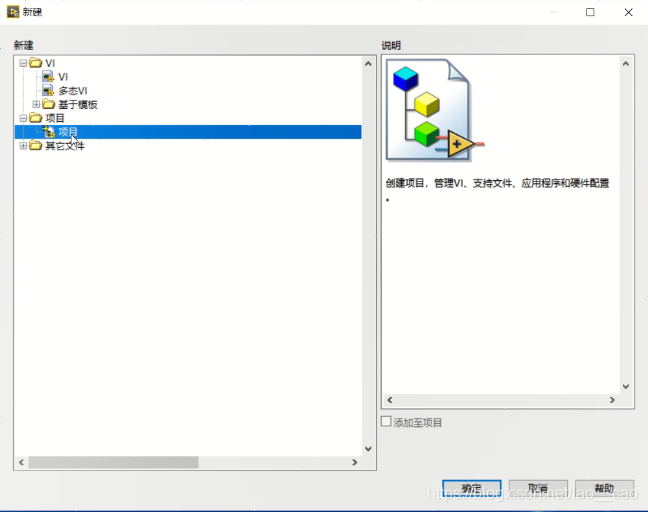Expand the 基于模板 tree node
Screen dimensions: 648x512
[36, 105]
